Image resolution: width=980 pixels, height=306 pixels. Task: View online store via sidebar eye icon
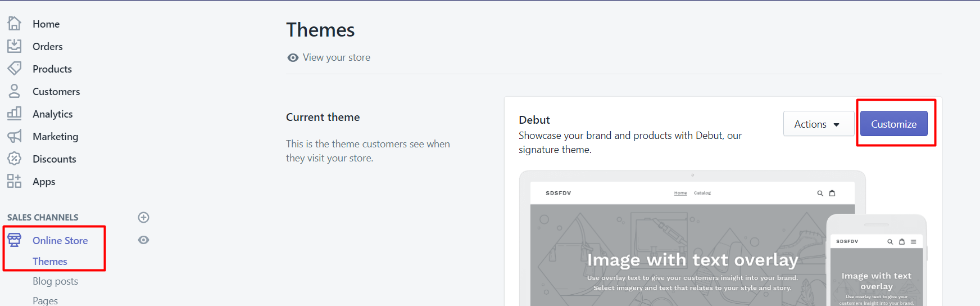(143, 240)
